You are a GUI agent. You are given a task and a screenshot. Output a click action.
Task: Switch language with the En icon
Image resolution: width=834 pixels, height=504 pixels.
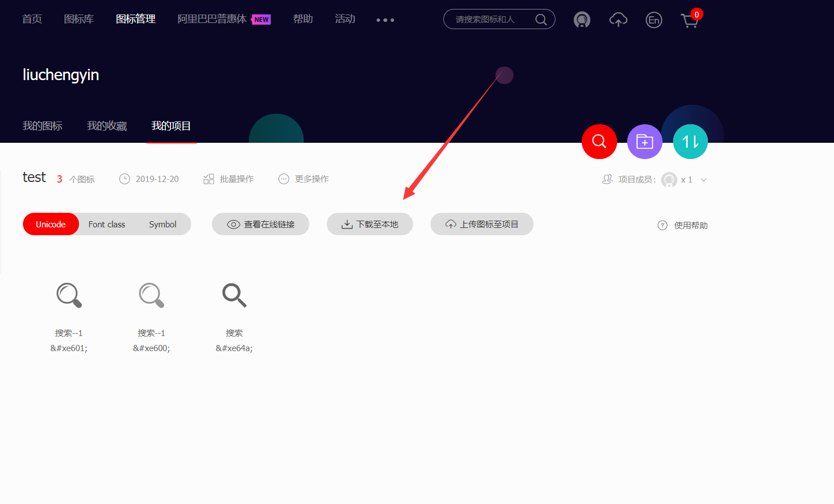point(654,20)
